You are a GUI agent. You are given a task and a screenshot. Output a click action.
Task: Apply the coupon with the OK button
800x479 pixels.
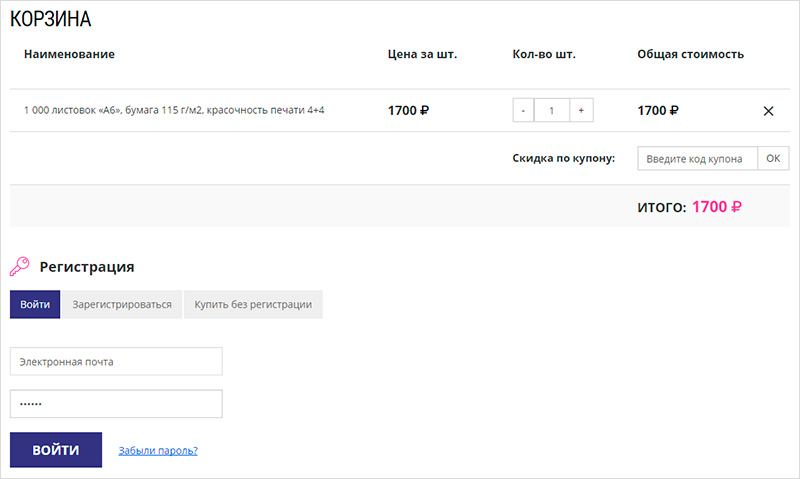[x=774, y=159]
